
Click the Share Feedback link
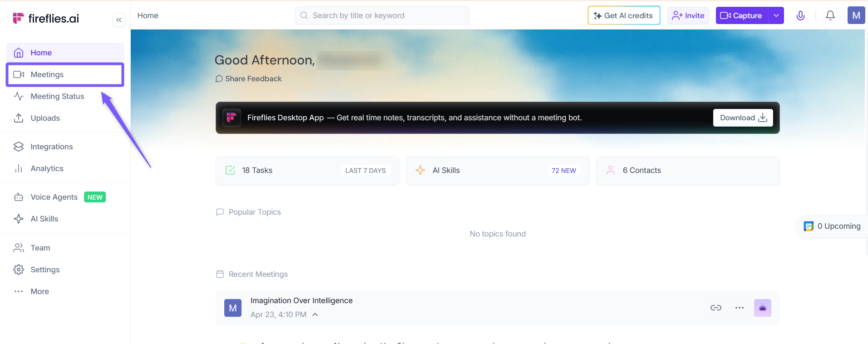pyautogui.click(x=249, y=79)
